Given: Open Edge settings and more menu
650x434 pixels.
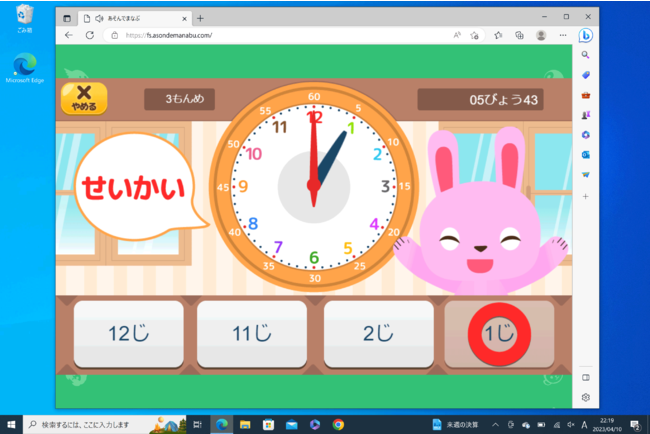Looking at the screenshot, I should click(561, 35).
